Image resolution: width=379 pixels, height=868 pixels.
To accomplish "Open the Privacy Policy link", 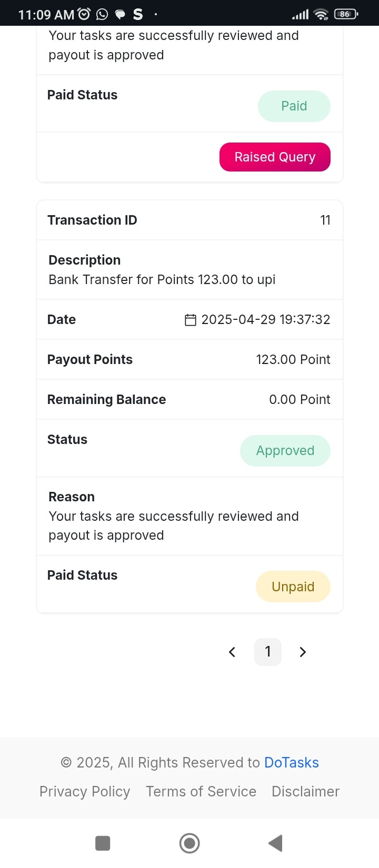I will tap(85, 792).
